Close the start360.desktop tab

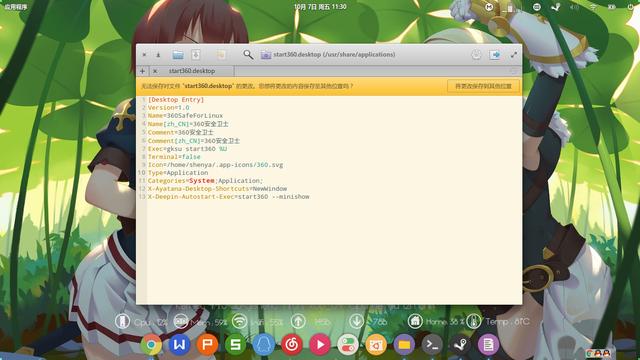pyautogui.click(x=155, y=71)
